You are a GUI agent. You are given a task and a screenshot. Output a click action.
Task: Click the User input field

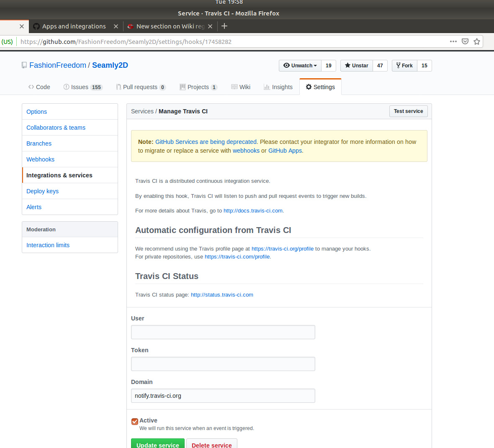click(223, 332)
